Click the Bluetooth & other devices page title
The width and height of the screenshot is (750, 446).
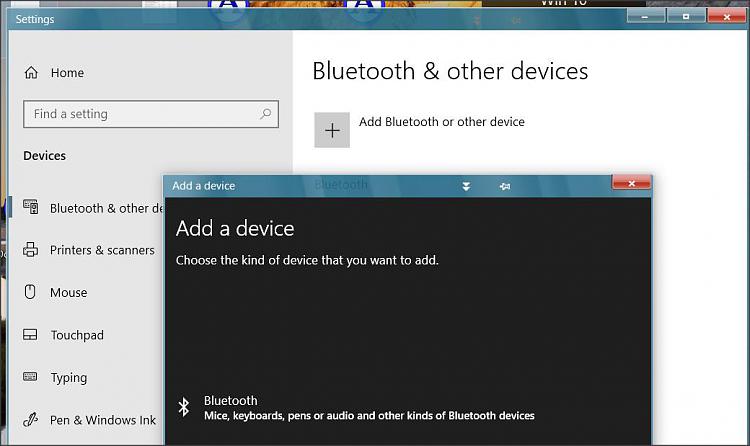pos(450,71)
